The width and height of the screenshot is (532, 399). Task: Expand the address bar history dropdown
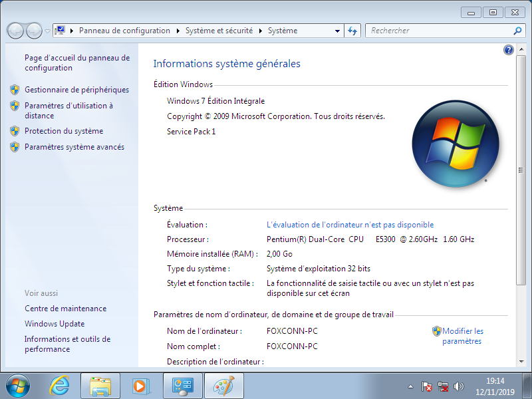click(x=337, y=31)
